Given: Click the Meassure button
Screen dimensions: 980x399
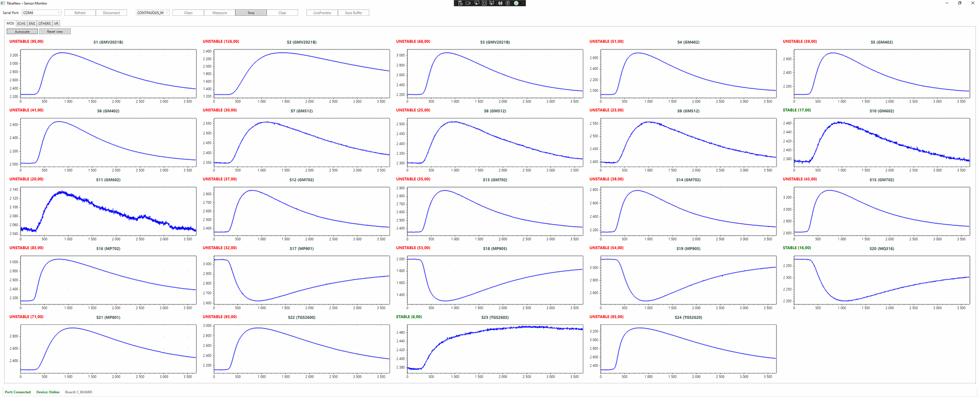Looking at the screenshot, I should pos(219,13).
